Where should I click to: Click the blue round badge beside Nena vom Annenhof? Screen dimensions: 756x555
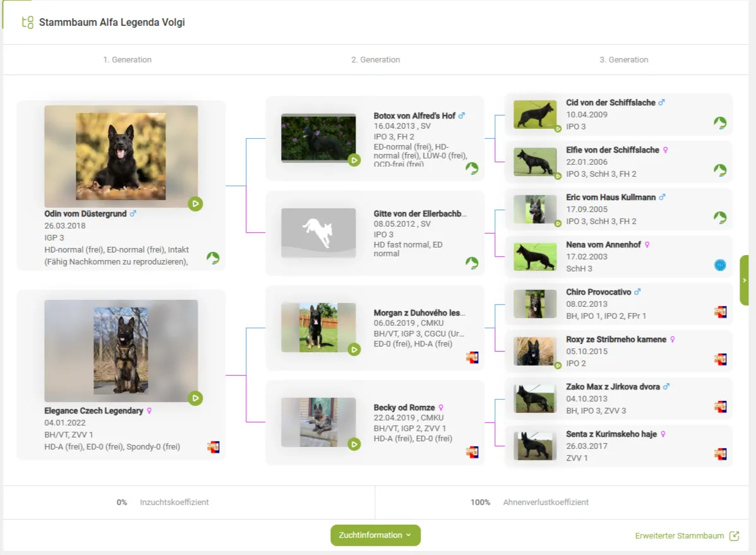pos(720,265)
